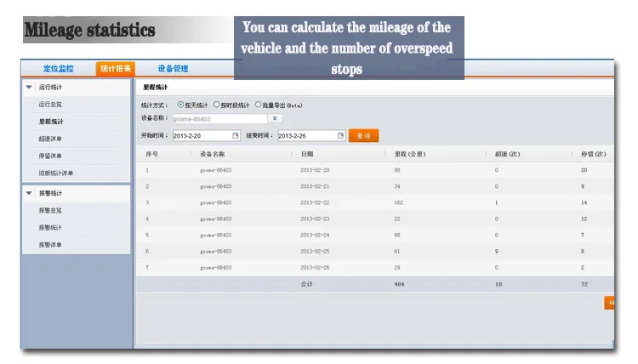The image size is (638, 364).
Task: Select the date cell 2013-02-22
Action: coord(315,202)
